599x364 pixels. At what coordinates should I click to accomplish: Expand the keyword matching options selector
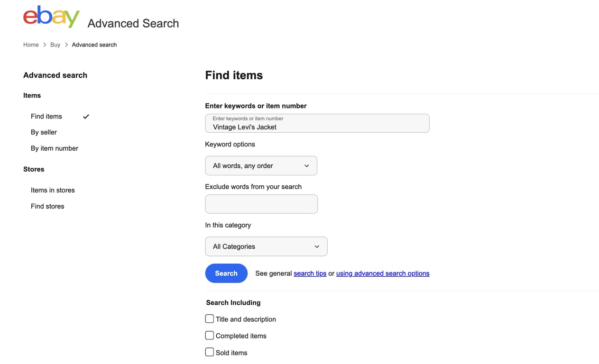pos(261,165)
